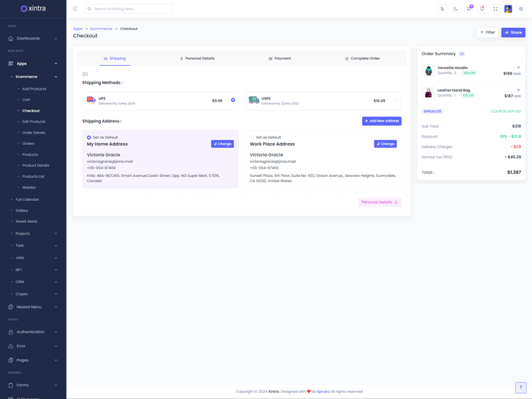Screen dimensions: 532x399
Task: Open the notifications bell
Action: [482, 9]
